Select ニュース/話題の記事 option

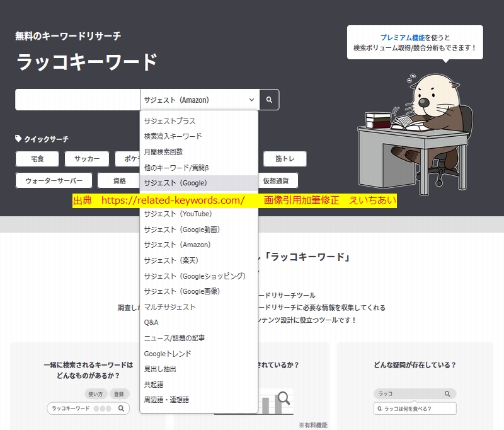point(199,338)
